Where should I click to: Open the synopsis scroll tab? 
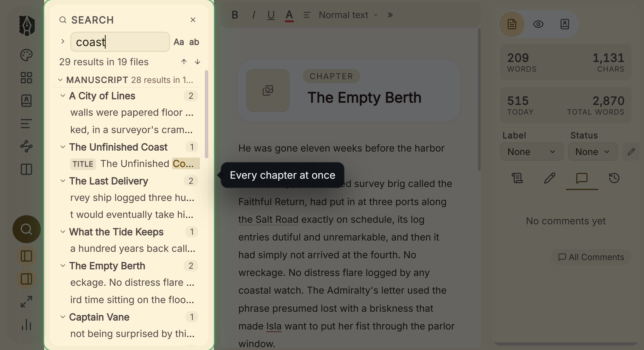[517, 178]
